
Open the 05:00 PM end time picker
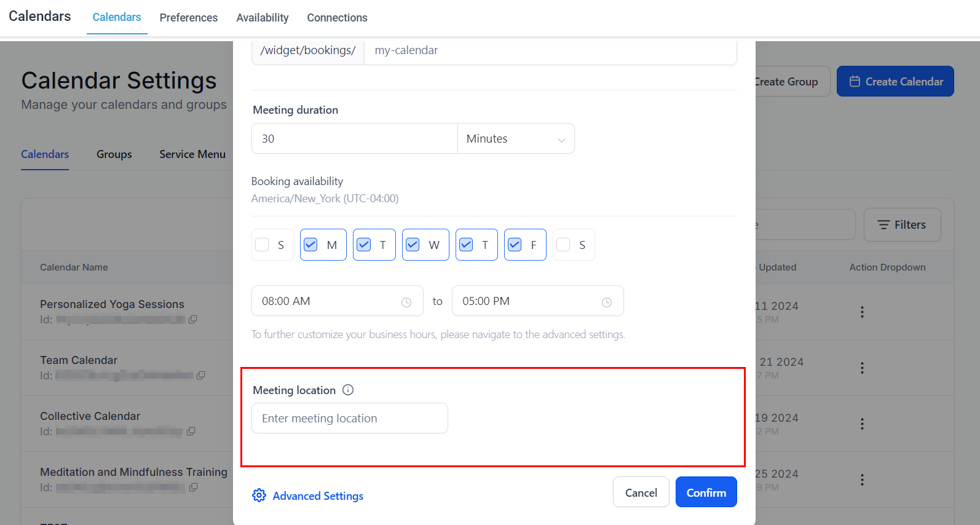tap(529, 301)
